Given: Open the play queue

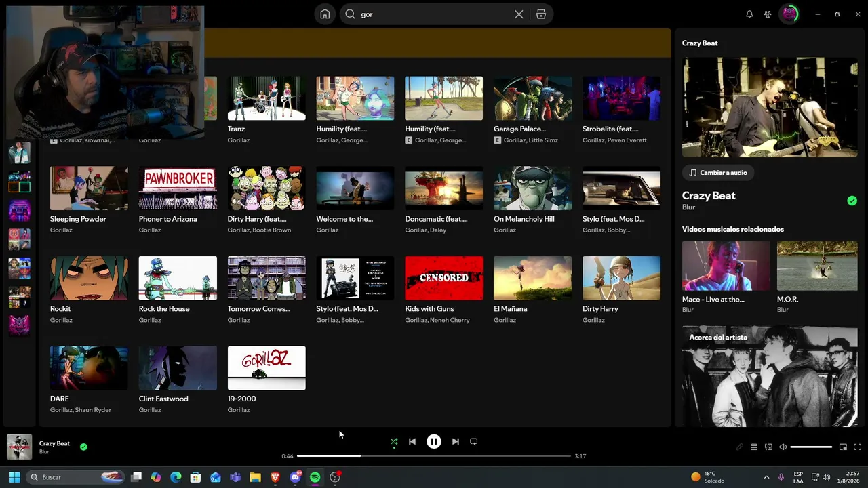Looking at the screenshot, I should pyautogui.click(x=754, y=447).
